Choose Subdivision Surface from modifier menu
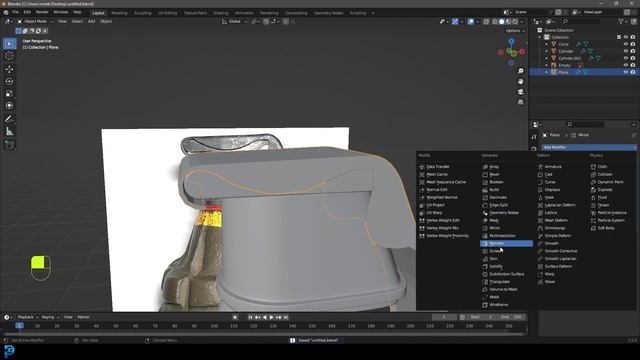The width and height of the screenshot is (640, 360). (x=507, y=274)
